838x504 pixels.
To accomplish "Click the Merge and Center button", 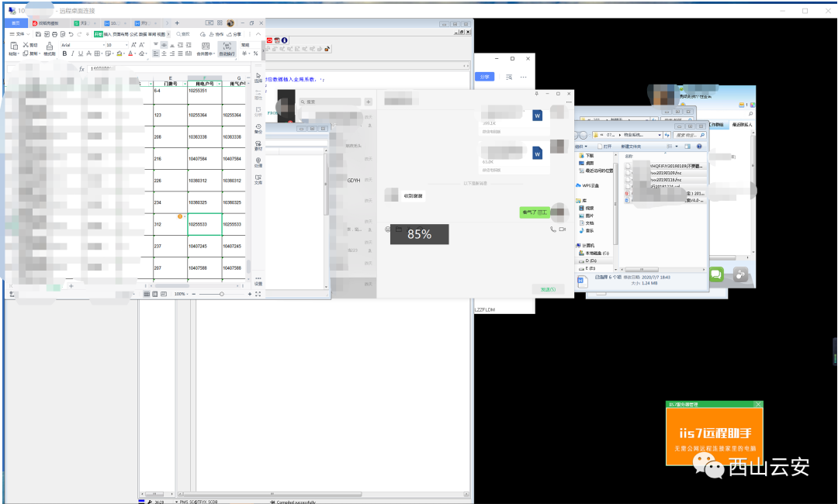I will (x=205, y=49).
